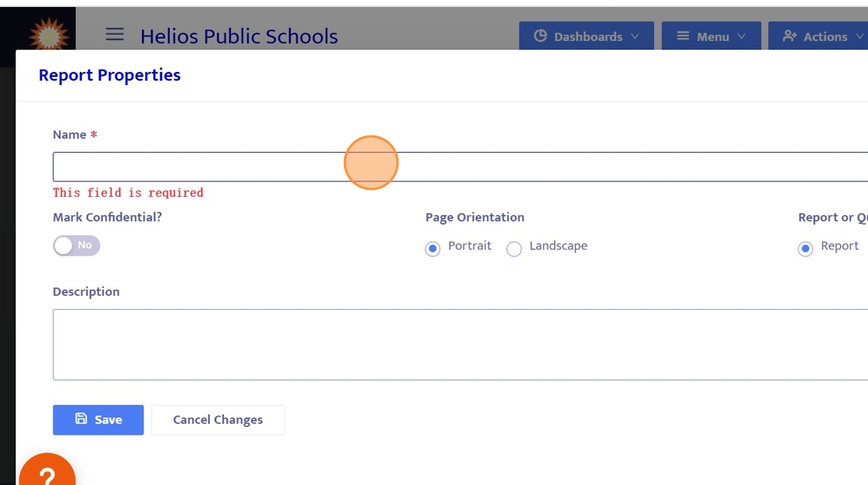Select the Portrait orientation radio button
This screenshot has width=868, height=485.
tap(432, 249)
